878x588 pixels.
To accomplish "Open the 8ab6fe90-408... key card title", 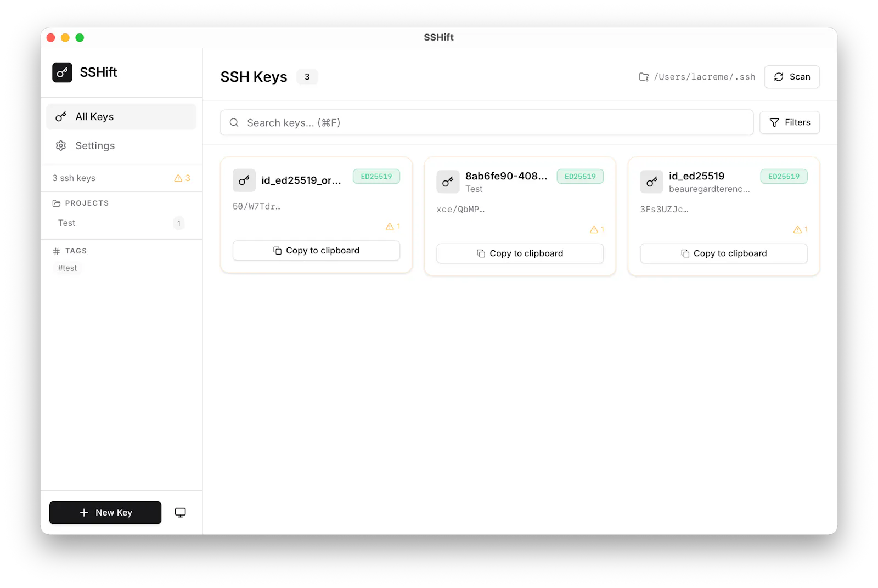I will coord(506,176).
